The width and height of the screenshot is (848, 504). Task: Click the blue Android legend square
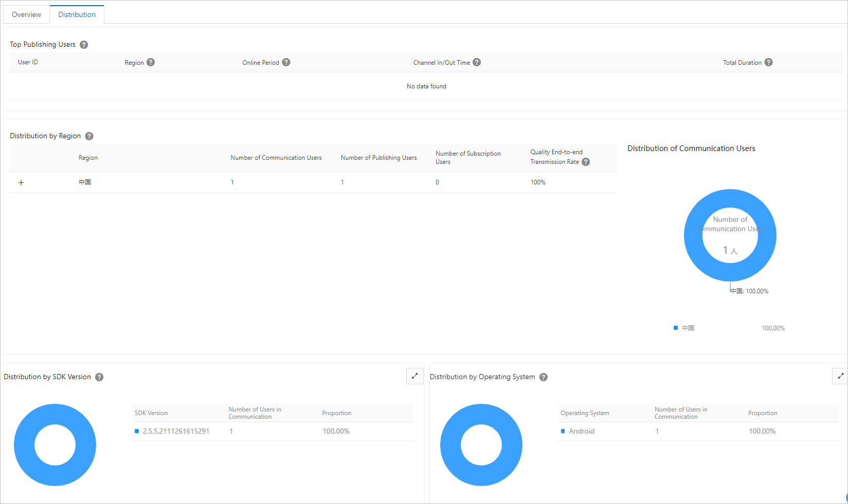563,431
